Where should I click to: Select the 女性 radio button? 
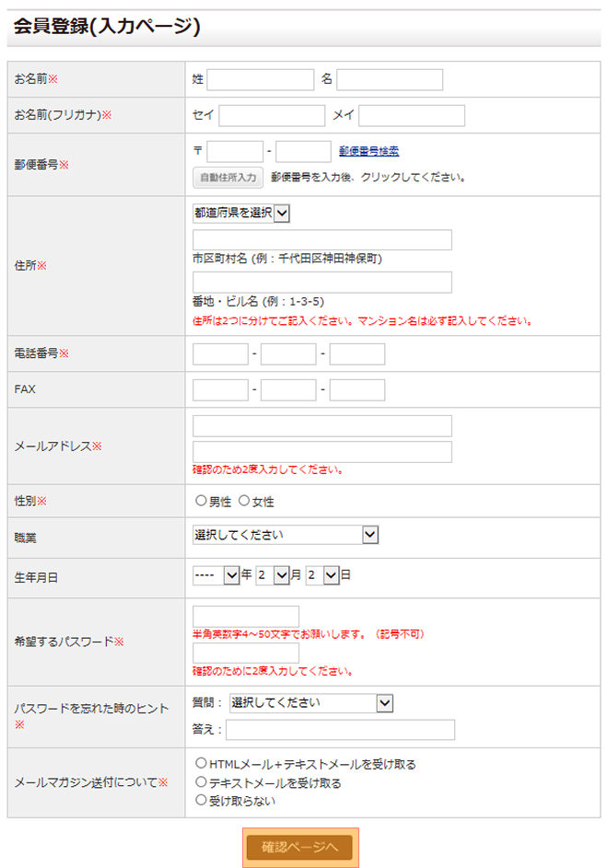[244, 502]
